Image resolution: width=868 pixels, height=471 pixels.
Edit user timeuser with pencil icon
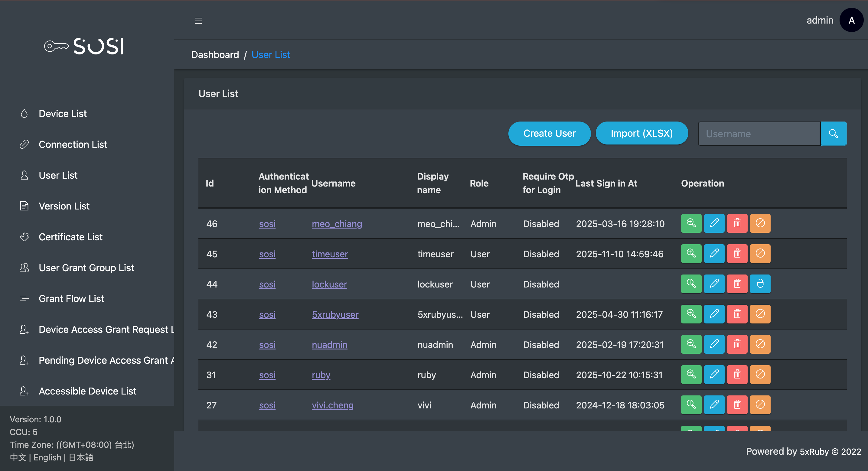[714, 254]
